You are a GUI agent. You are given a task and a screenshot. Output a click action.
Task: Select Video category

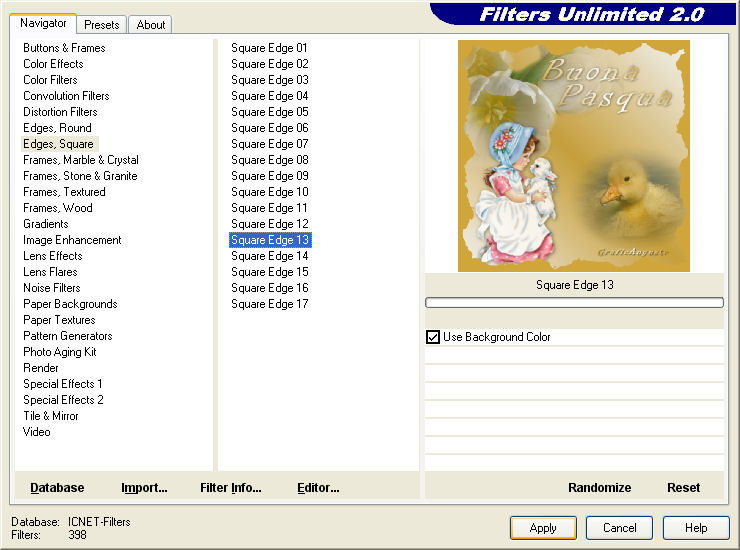click(36, 432)
